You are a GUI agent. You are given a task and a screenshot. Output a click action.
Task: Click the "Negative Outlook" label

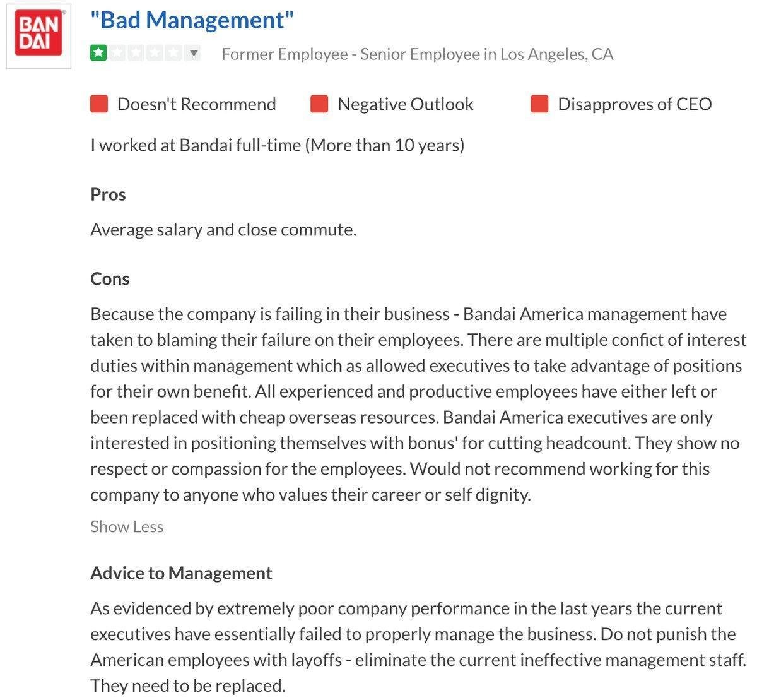(x=405, y=104)
